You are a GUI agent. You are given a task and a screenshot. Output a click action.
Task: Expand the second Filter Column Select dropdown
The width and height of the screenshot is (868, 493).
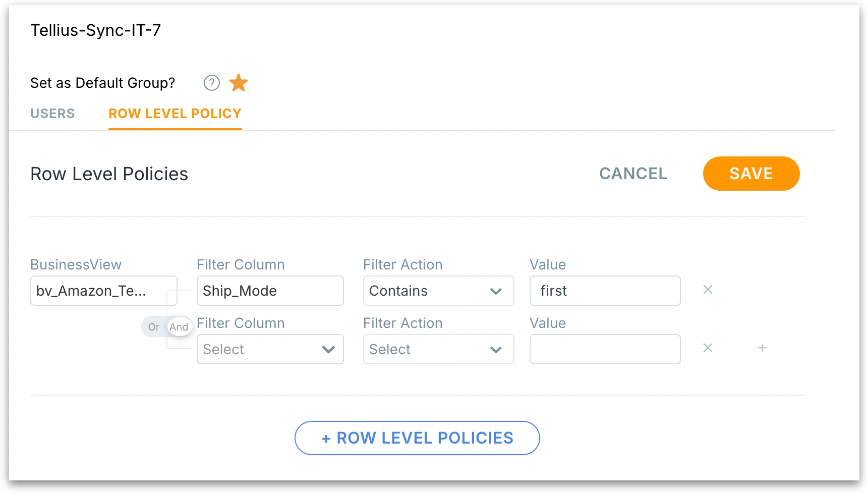tap(270, 349)
